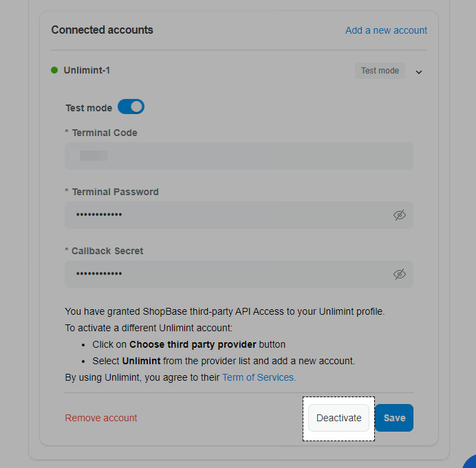Click the Terminal Code field label

pos(105,133)
